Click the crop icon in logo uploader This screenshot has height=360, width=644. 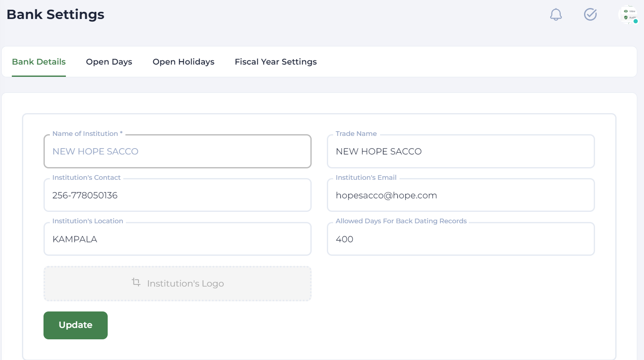[136, 282]
